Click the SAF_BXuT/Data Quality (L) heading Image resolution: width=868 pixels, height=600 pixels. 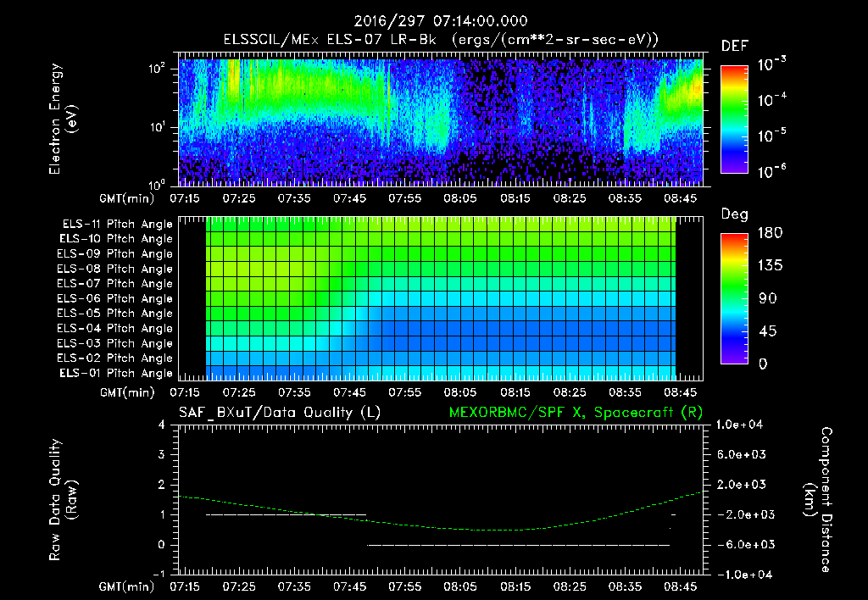[280, 413]
